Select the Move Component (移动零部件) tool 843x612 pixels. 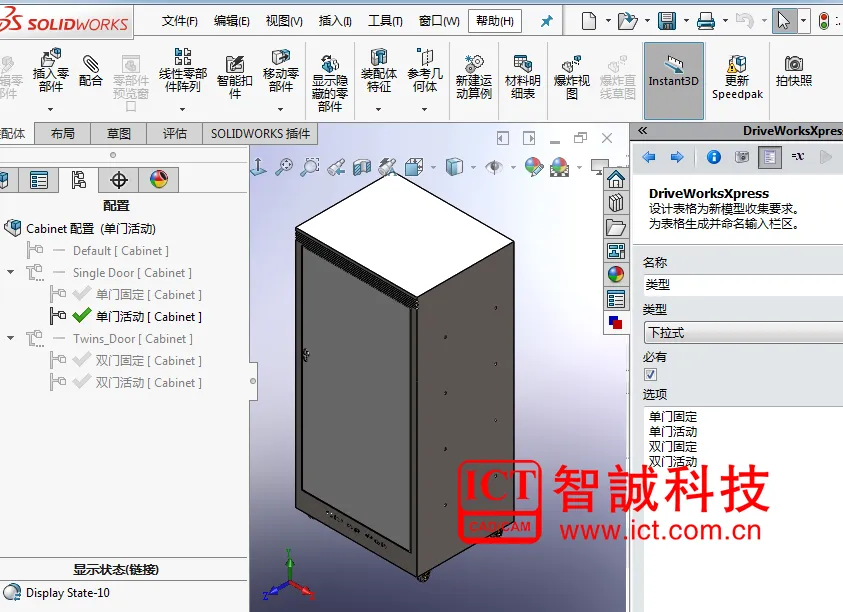click(x=281, y=70)
